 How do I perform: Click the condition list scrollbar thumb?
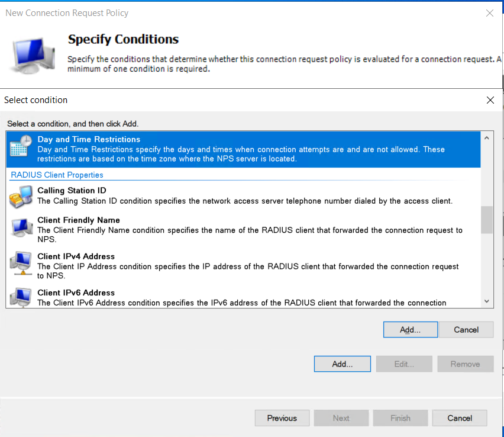click(x=487, y=220)
